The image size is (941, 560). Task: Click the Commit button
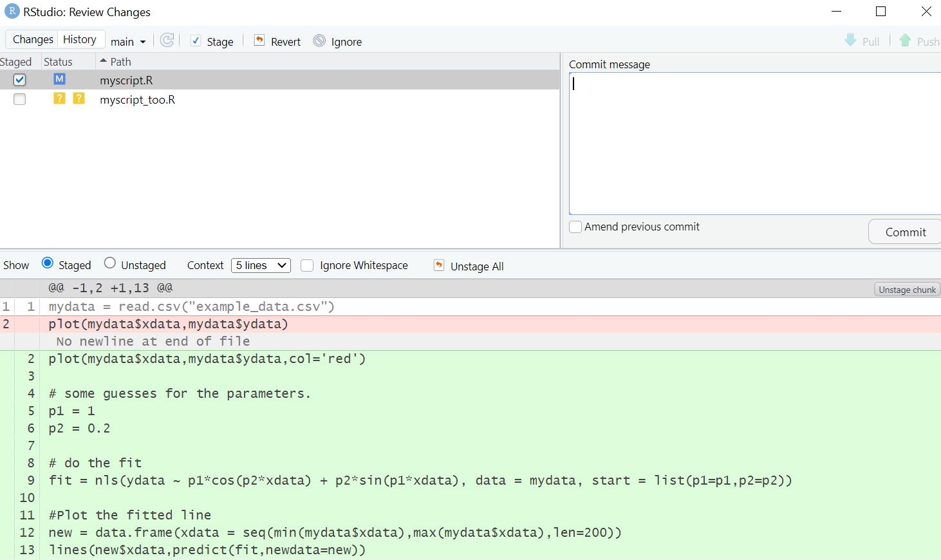pyautogui.click(x=905, y=232)
